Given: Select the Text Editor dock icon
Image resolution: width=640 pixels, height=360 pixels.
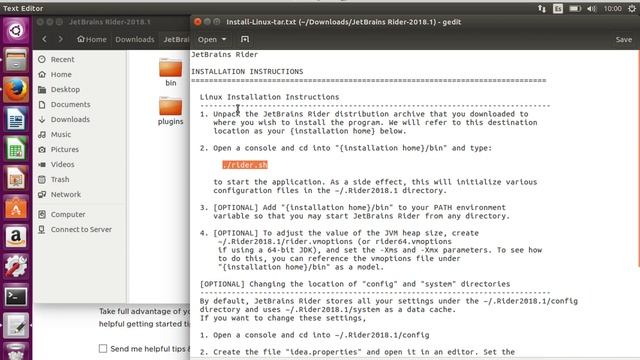Looking at the screenshot, I should pyautogui.click(x=16, y=326).
